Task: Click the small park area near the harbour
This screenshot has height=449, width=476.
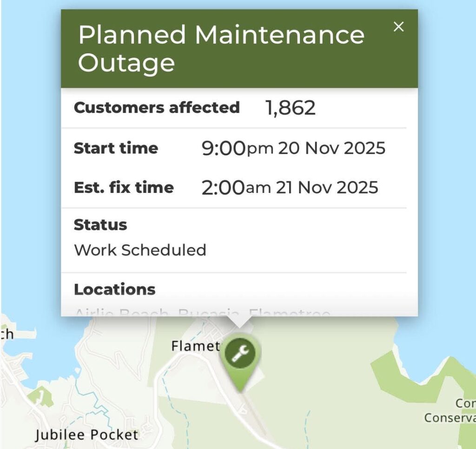Action: point(40,398)
